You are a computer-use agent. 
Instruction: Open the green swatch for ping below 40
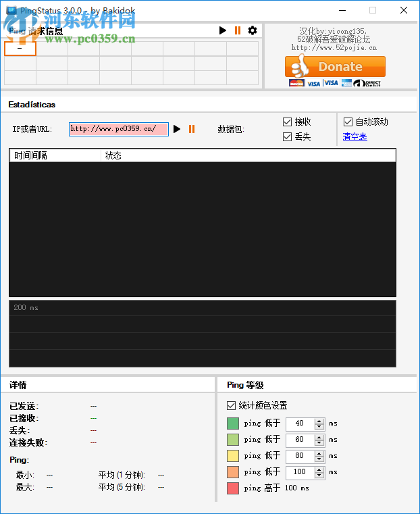point(233,423)
